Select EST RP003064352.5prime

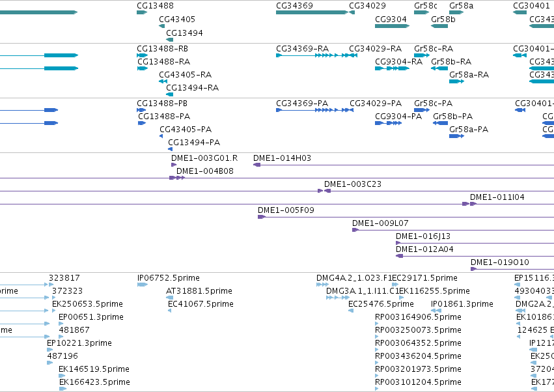(419, 343)
